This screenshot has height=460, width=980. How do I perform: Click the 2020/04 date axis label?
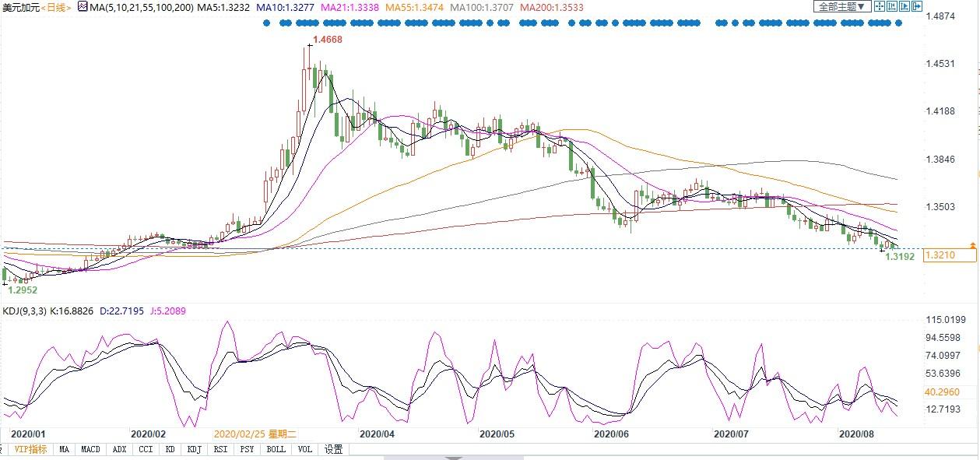377,434
